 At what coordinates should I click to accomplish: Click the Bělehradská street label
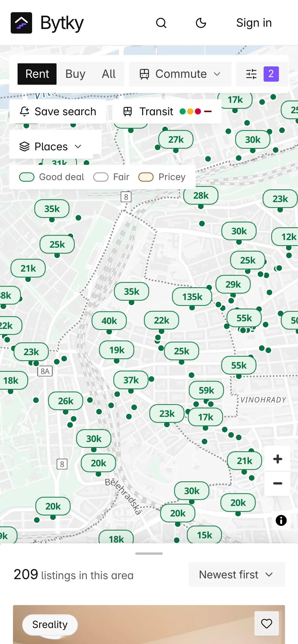point(123,496)
